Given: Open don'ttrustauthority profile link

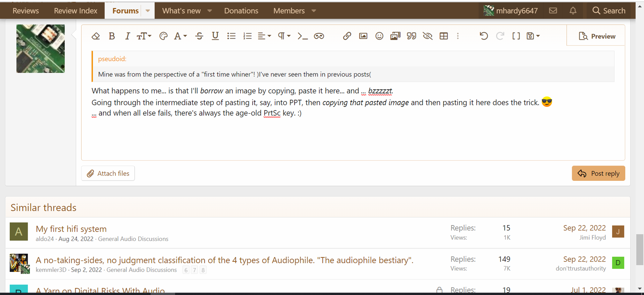Looking at the screenshot, I should [x=581, y=269].
